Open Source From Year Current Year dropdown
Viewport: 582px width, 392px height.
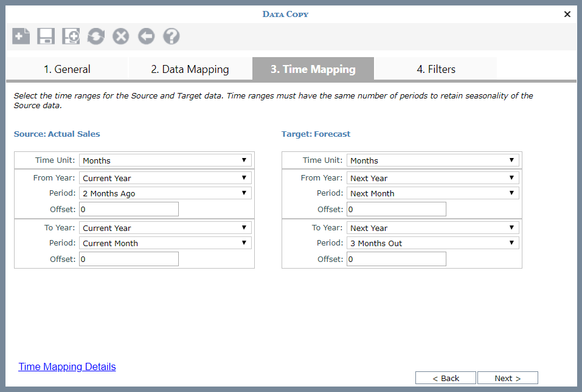point(165,177)
